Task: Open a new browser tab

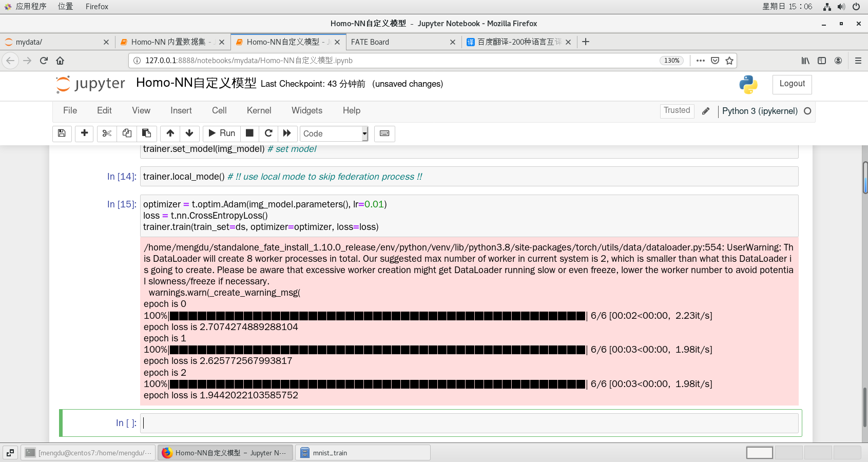Action: (586, 42)
